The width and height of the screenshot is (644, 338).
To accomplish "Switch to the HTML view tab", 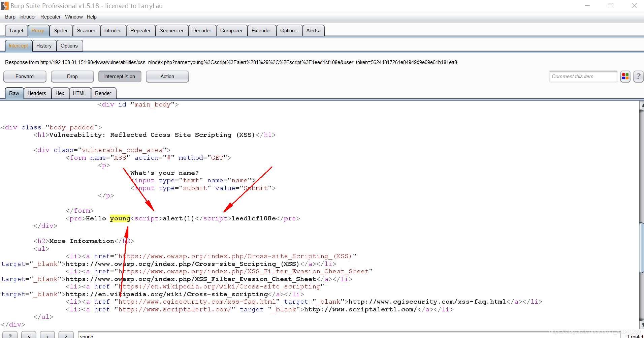I will tap(79, 93).
